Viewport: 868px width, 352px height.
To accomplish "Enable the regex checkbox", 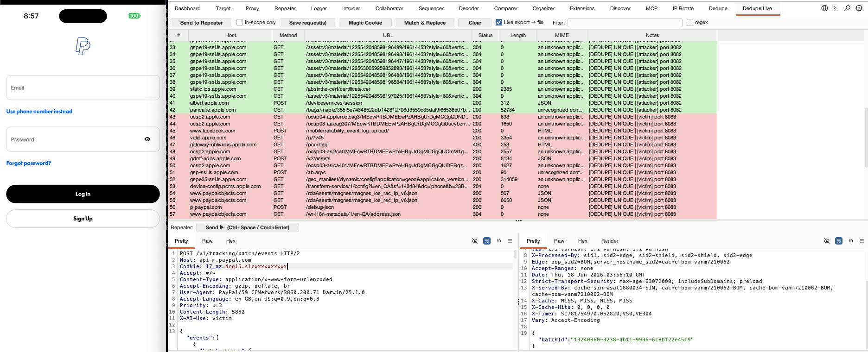I will coord(690,22).
